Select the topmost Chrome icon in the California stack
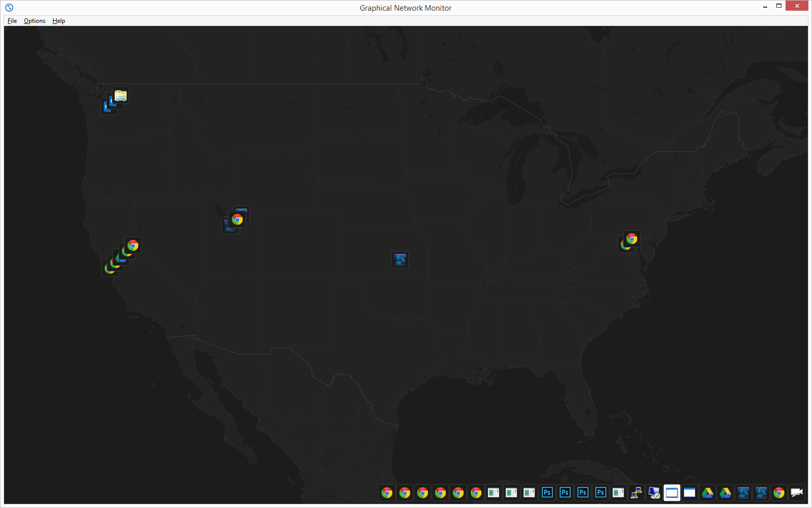812x508 pixels. pyautogui.click(x=133, y=245)
